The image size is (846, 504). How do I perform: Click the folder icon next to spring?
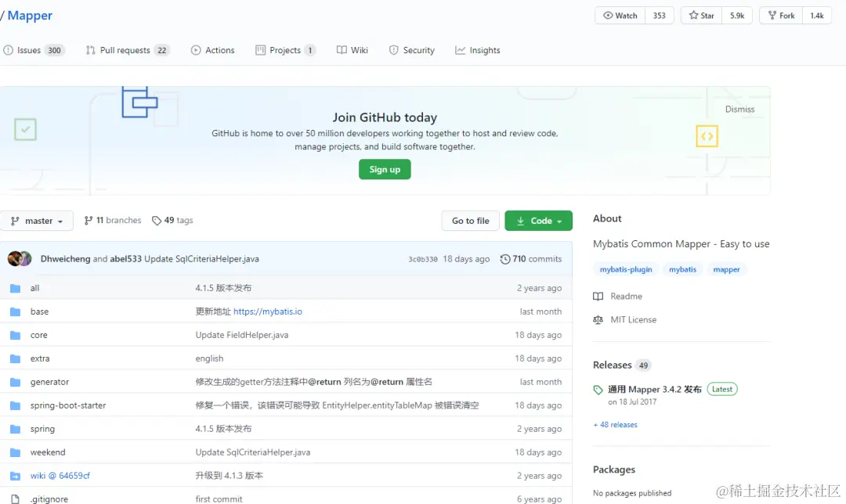(x=15, y=429)
